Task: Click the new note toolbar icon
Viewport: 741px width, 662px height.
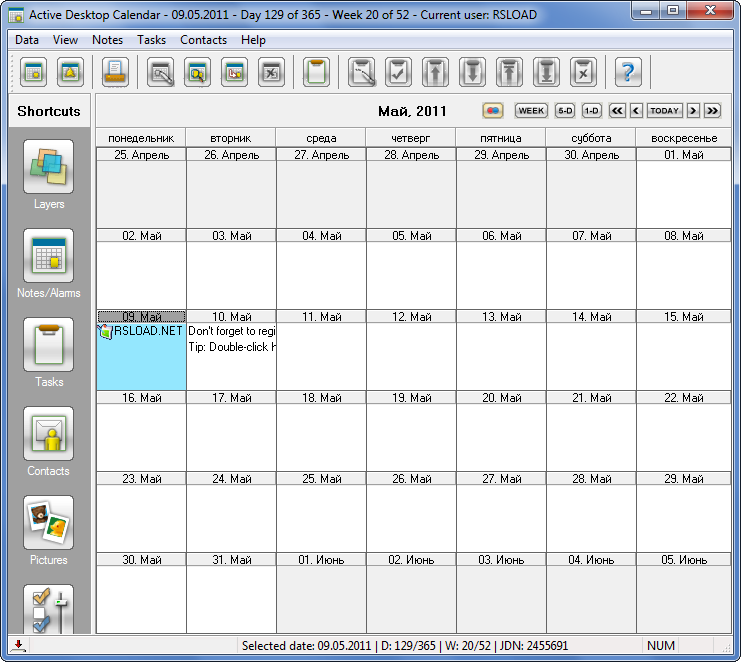Action: click(x=34, y=72)
